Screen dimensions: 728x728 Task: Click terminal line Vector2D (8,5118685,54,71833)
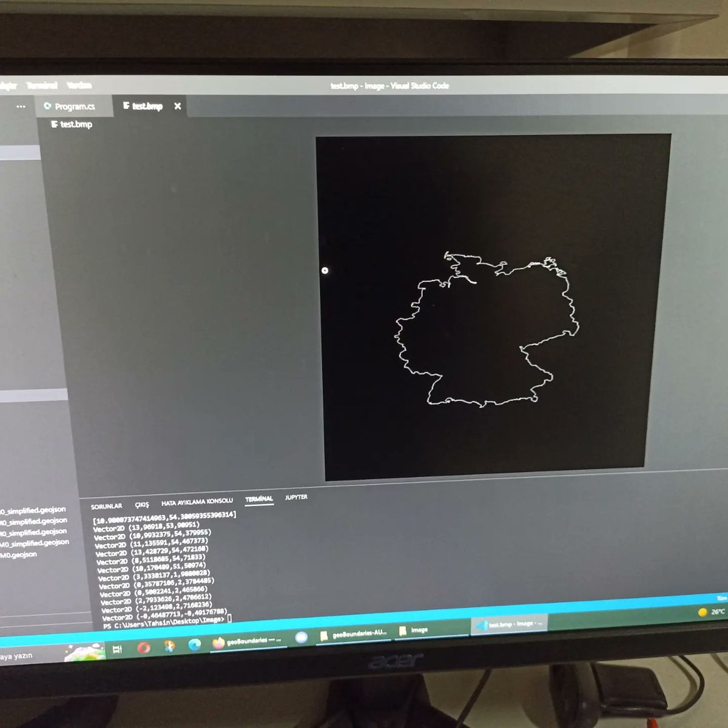click(x=151, y=559)
